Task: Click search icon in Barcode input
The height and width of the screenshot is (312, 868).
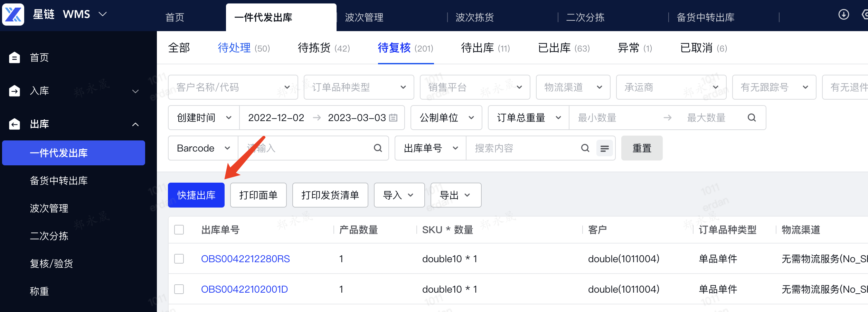Action: [x=378, y=148]
